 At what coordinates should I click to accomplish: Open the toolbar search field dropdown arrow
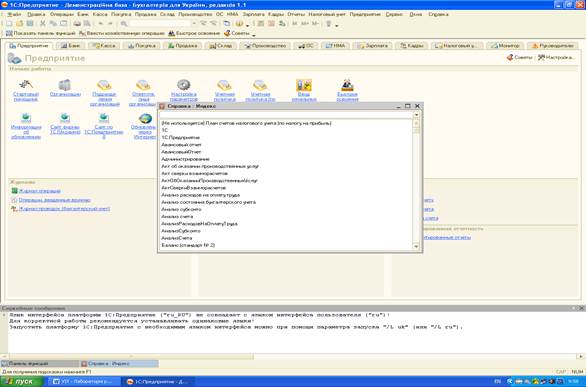tap(194, 24)
